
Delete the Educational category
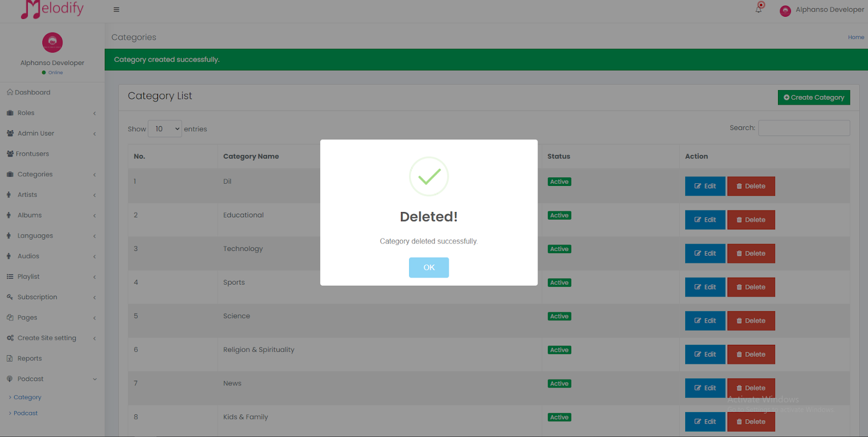(751, 220)
